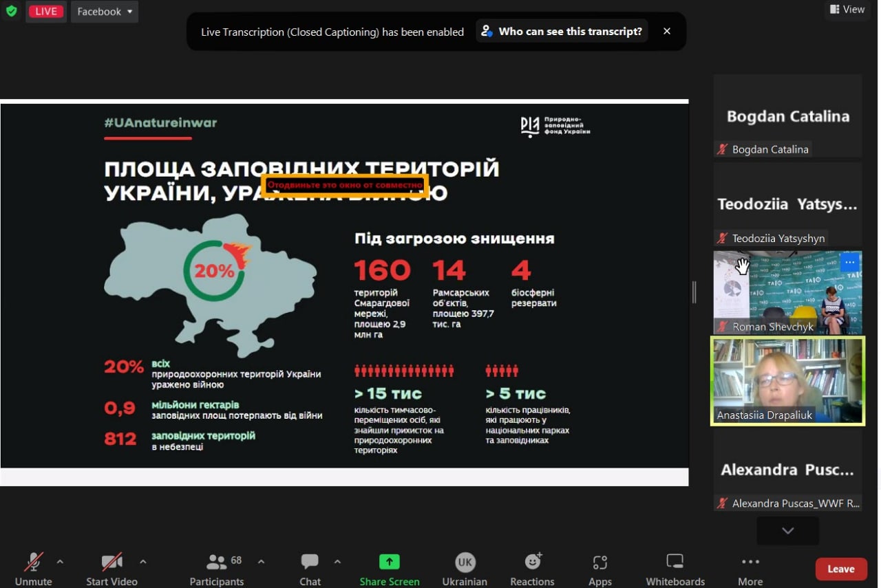The width and height of the screenshot is (881, 588).
Task: Open Whiteboards
Action: click(x=675, y=569)
